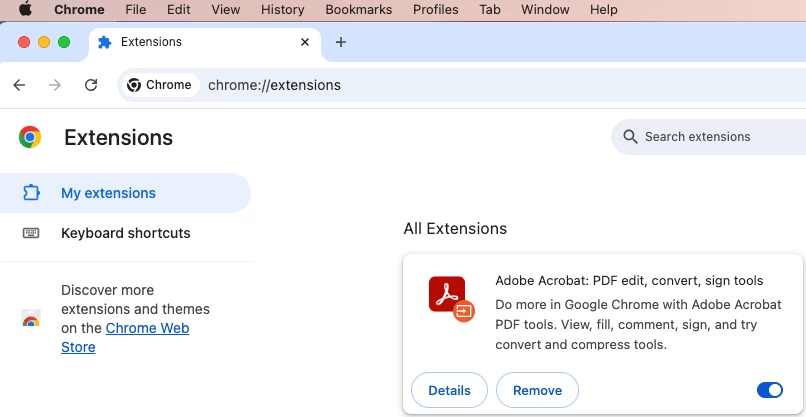Click the Adobe Acrobat extension title
The height and width of the screenshot is (417, 806).
pyautogui.click(x=629, y=281)
